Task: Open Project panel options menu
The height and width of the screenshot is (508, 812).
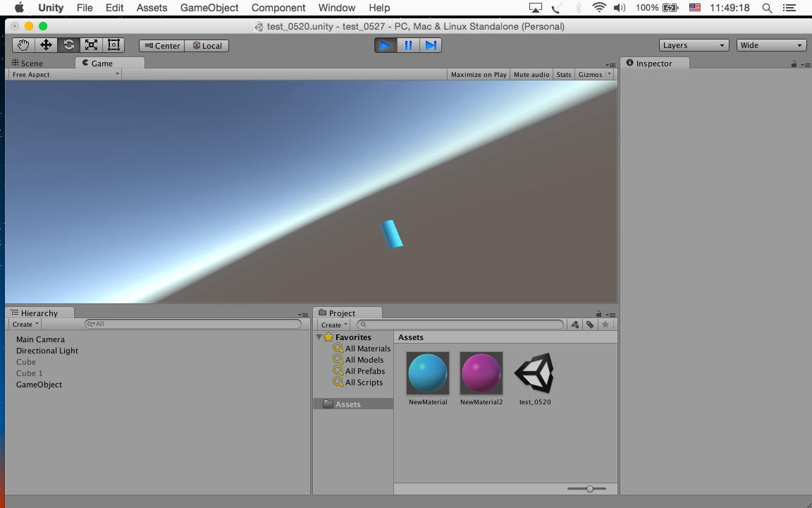Action: coord(610,315)
